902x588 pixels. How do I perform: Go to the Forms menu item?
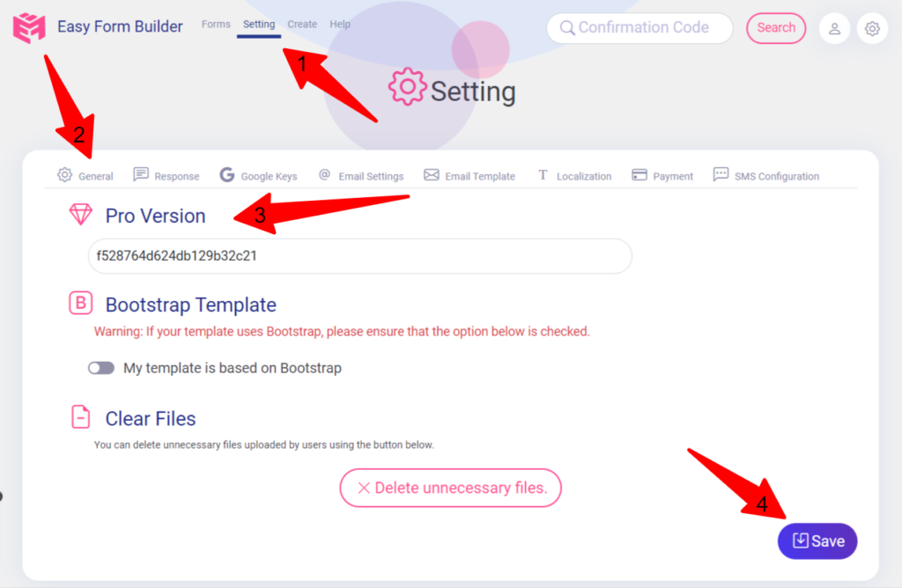[x=216, y=24]
